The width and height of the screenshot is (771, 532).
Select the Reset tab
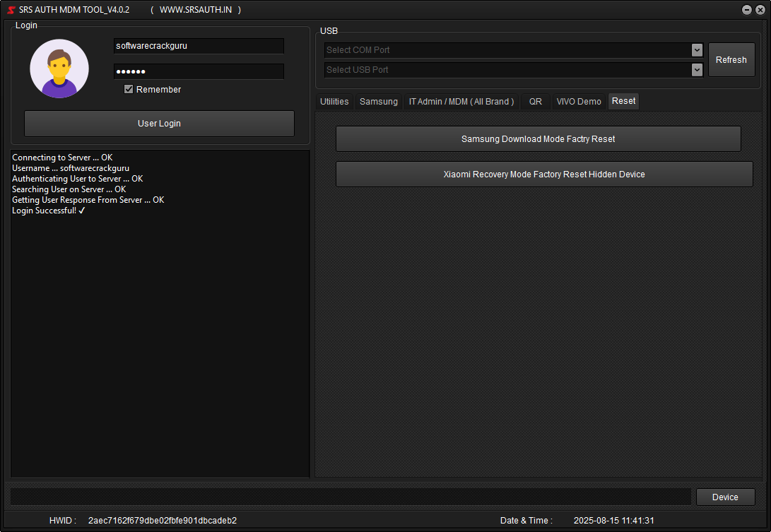[623, 101]
